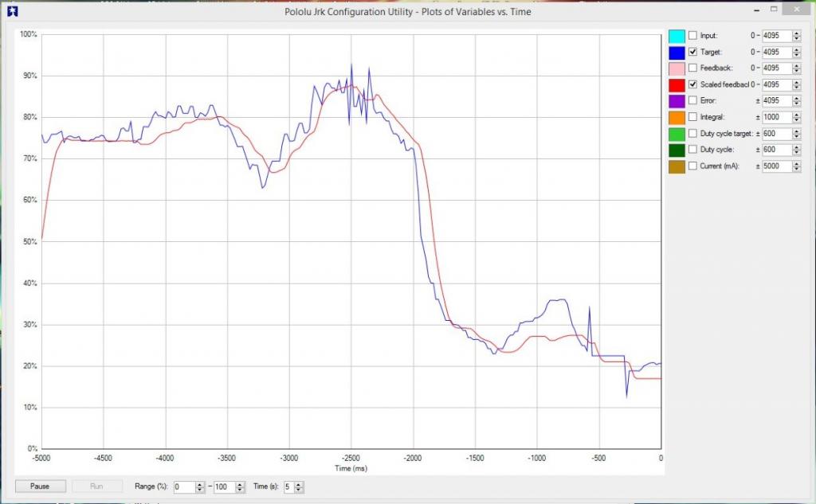The image size is (816, 504).
Task: Increase Time (s) using the up arrow
Action: [299, 483]
